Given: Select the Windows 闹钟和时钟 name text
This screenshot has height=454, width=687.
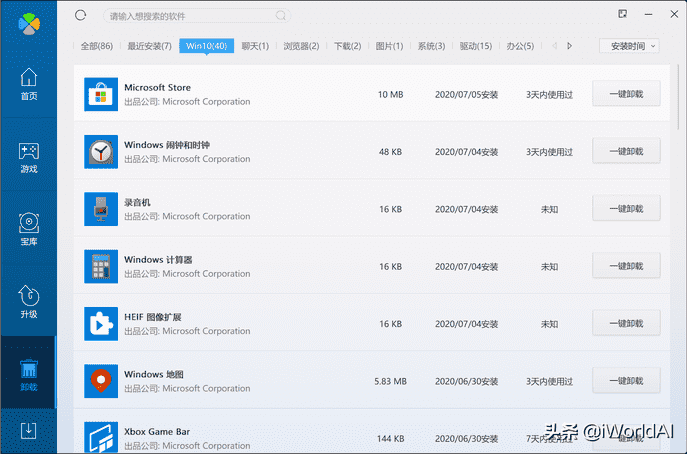Looking at the screenshot, I should (167, 145).
